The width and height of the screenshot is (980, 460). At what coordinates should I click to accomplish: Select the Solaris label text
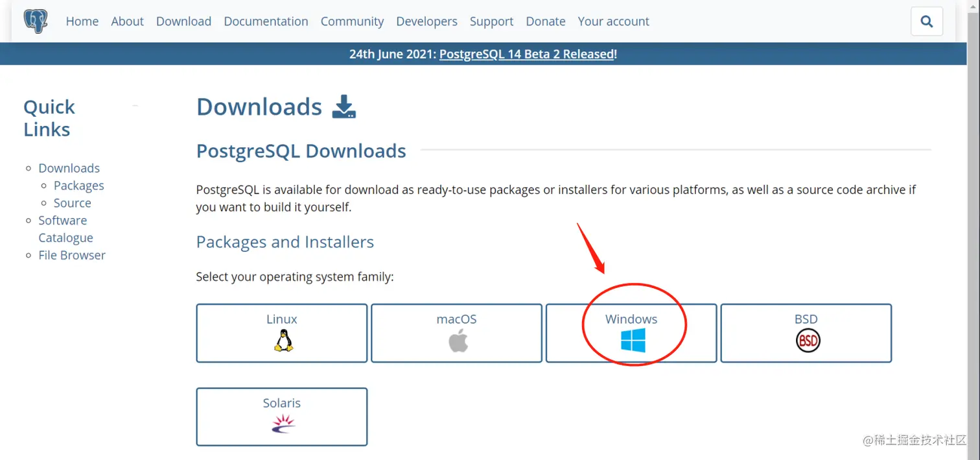click(x=282, y=403)
